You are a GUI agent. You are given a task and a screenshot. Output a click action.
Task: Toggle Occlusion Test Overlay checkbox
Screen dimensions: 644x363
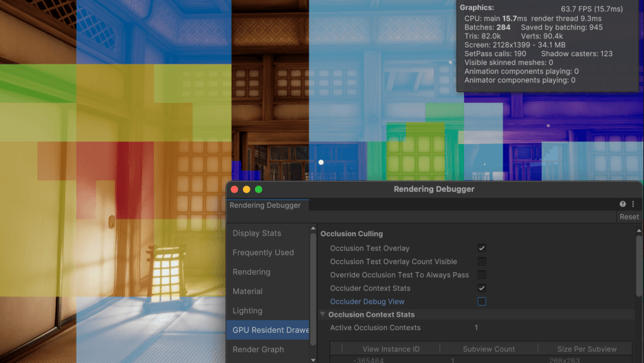click(482, 248)
